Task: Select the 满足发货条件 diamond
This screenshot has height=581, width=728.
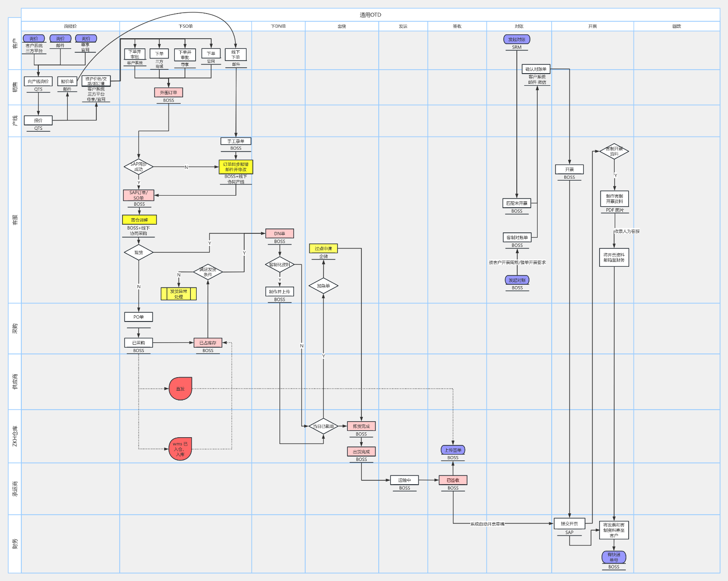Action: pyautogui.click(x=208, y=272)
